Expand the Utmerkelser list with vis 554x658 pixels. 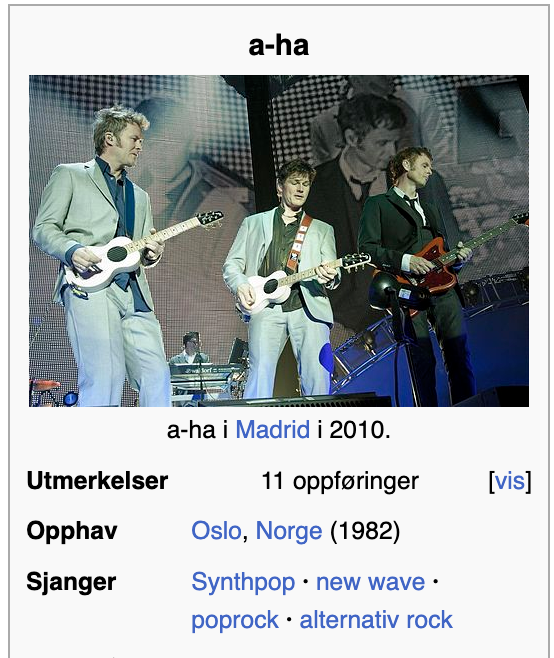(510, 480)
